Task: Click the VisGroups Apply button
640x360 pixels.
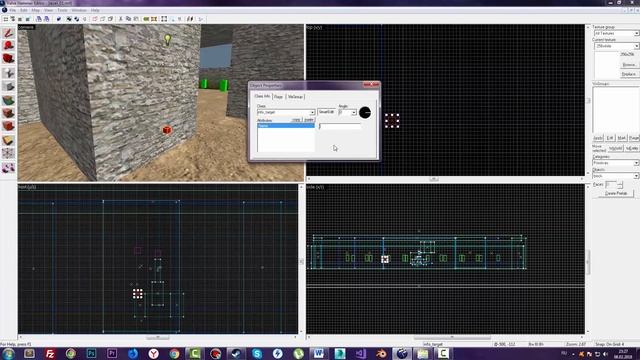Action: click(598, 138)
